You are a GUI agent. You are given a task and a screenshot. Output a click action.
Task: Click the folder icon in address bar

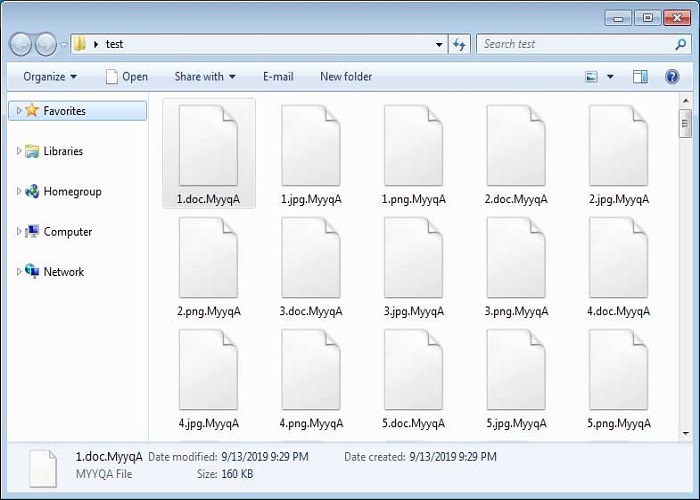point(79,44)
